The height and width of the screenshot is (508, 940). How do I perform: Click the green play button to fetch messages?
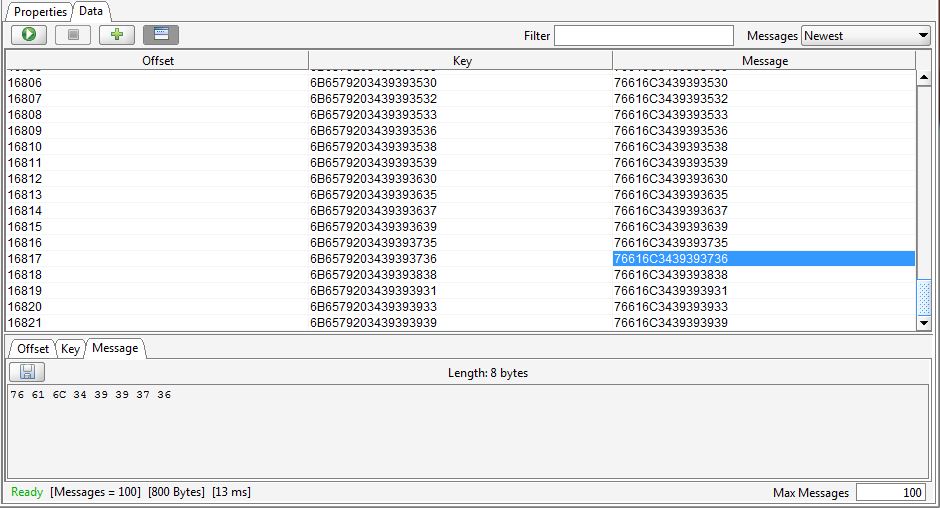30,35
